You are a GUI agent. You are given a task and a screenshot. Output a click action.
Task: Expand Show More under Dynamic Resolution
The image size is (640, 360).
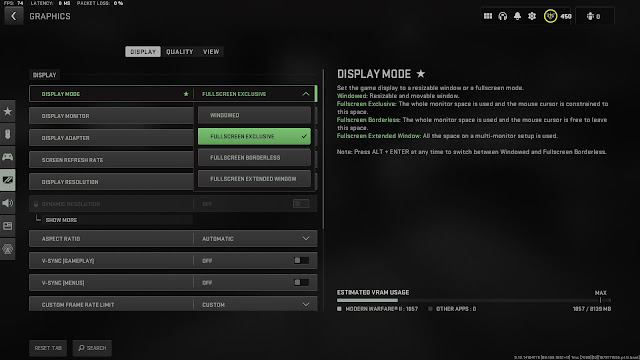61,220
